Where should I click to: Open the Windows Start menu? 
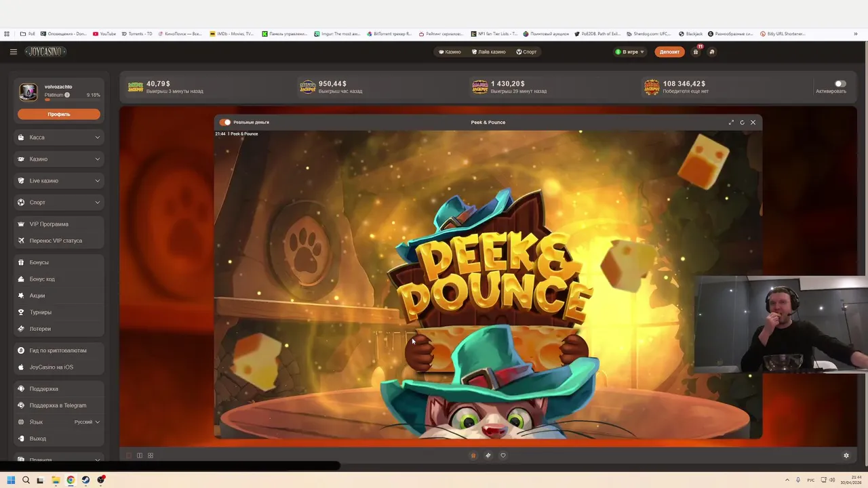pos(11,480)
